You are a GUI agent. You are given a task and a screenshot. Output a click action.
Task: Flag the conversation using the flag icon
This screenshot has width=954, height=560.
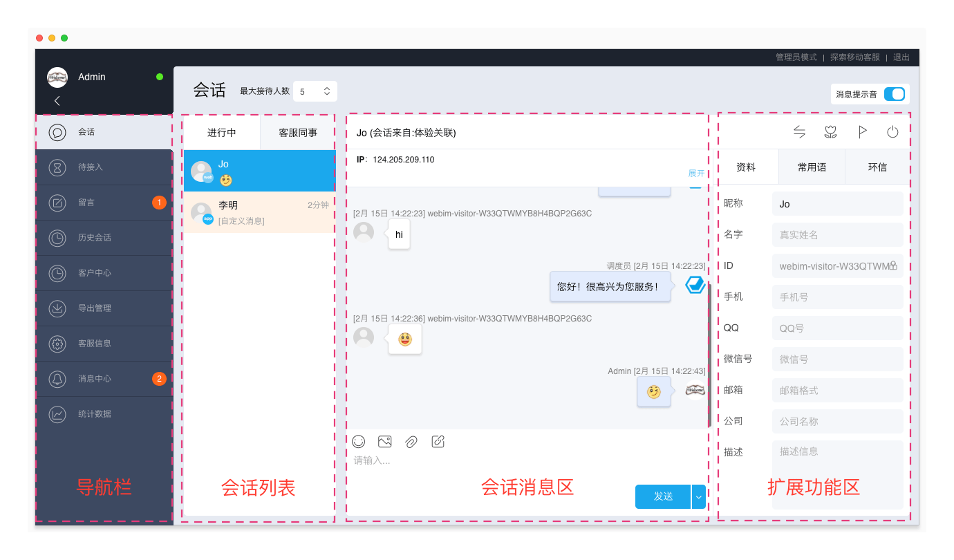tap(862, 131)
